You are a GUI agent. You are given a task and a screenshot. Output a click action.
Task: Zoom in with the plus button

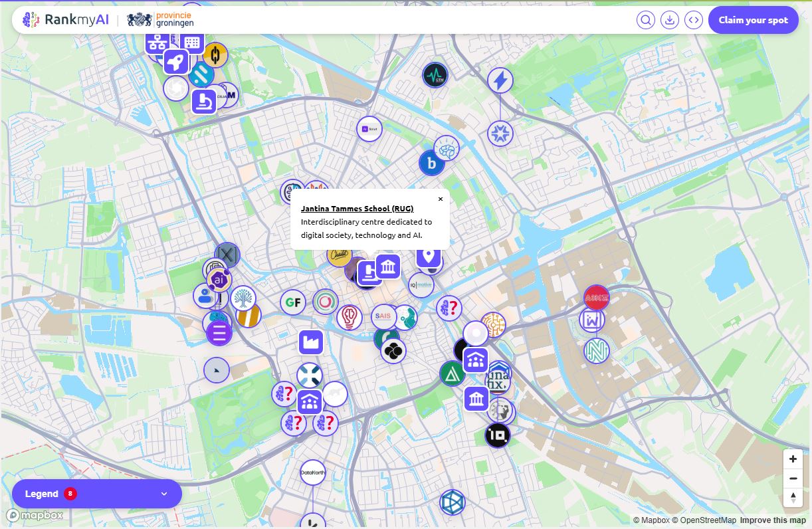(793, 459)
